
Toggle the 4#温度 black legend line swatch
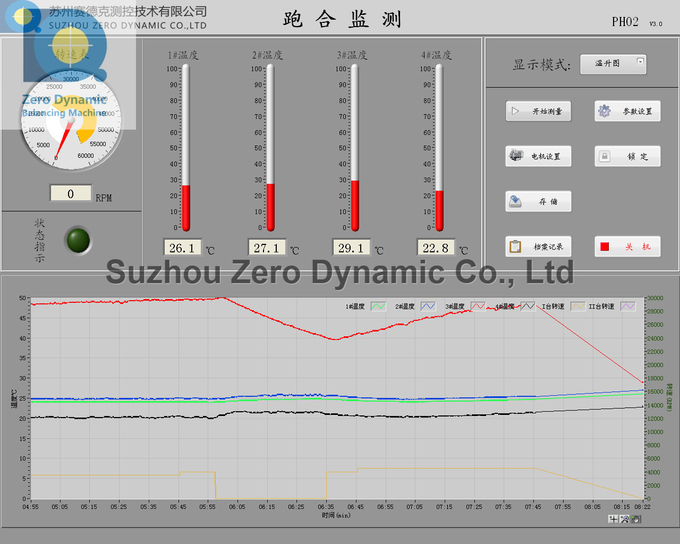tap(526, 307)
